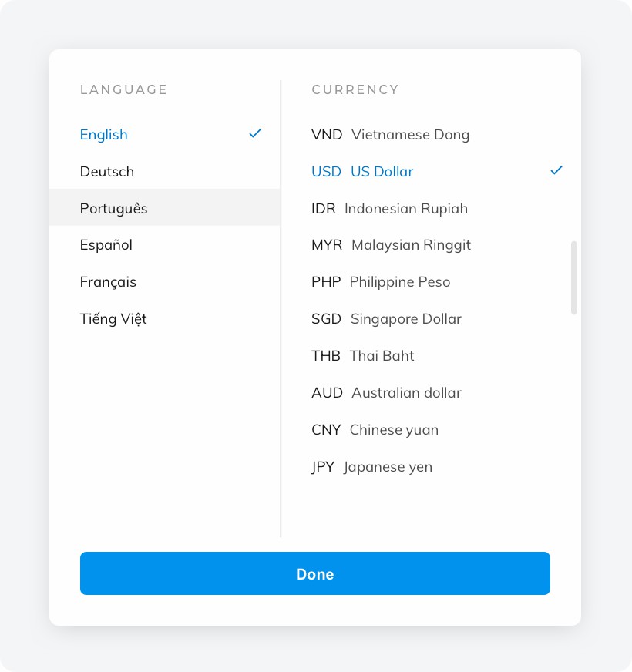The width and height of the screenshot is (632, 672).
Task: Choose Tiếng Việt as the language
Action: 113,319
